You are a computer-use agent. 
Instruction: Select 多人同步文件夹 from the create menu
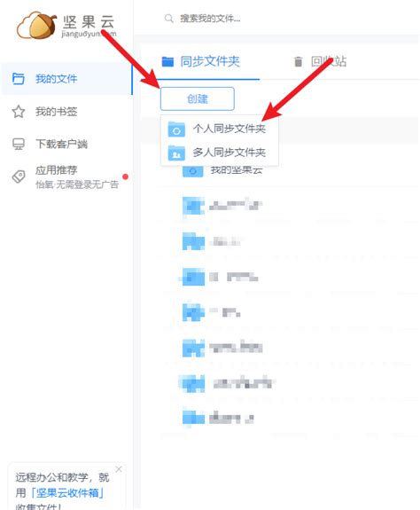click(x=219, y=153)
